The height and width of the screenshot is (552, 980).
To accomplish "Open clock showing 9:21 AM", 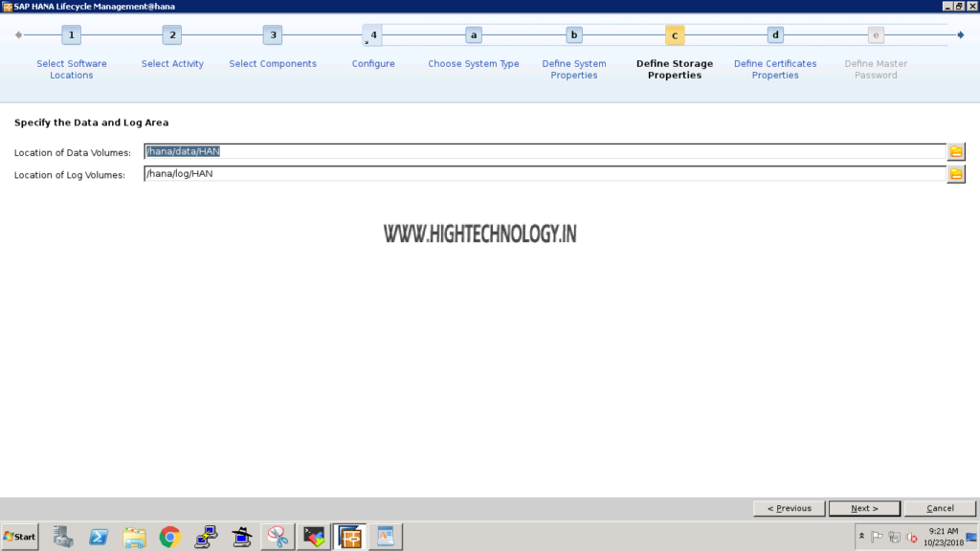I will 943,537.
